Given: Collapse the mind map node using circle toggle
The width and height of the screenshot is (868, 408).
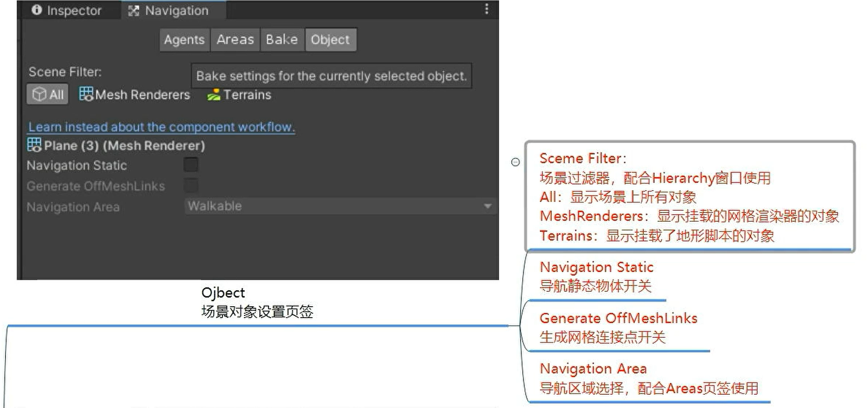Looking at the screenshot, I should point(515,162).
